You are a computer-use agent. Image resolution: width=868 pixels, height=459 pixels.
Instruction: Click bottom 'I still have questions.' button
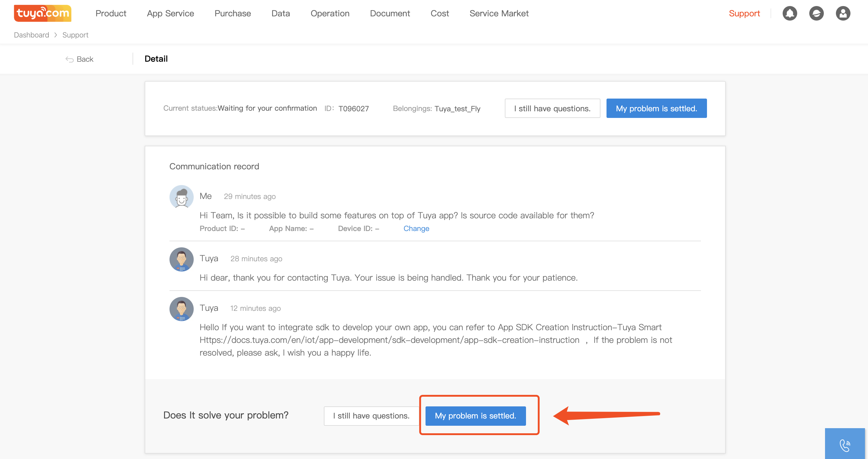pyautogui.click(x=371, y=416)
